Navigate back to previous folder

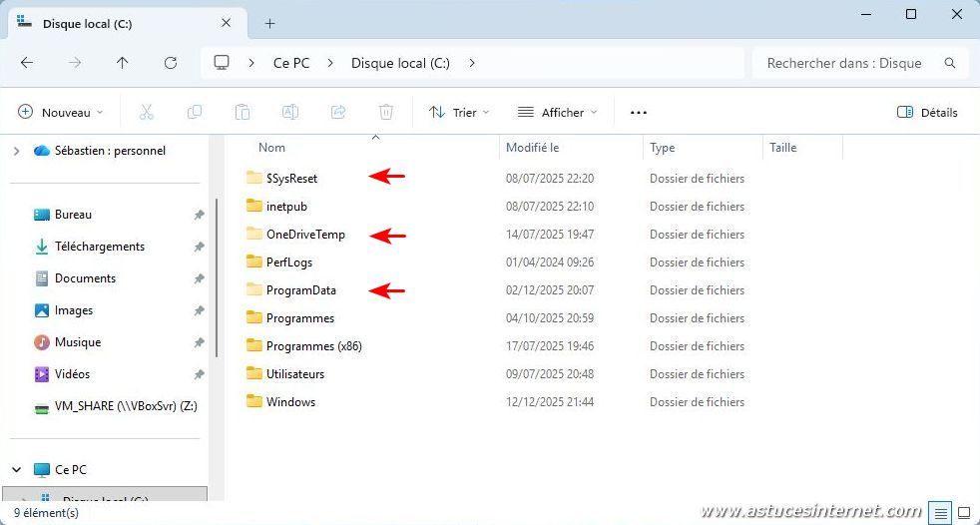(27, 63)
